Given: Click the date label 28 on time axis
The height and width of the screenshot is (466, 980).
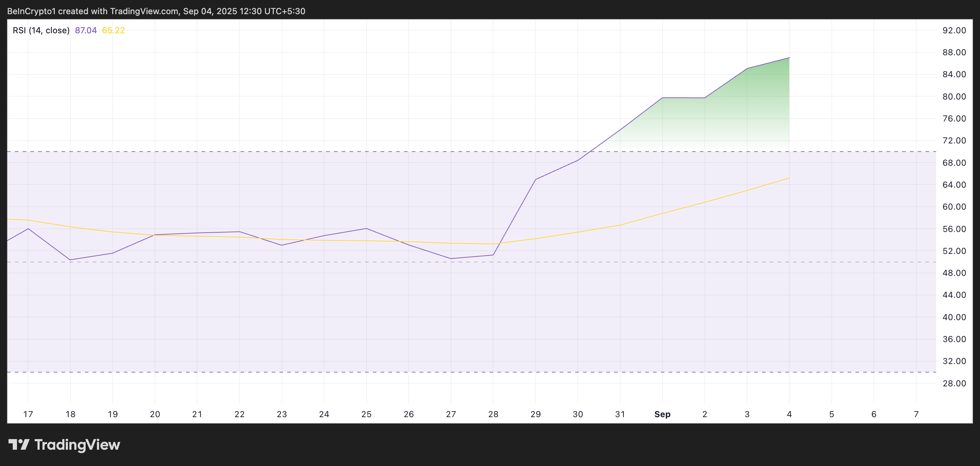Looking at the screenshot, I should (493, 414).
